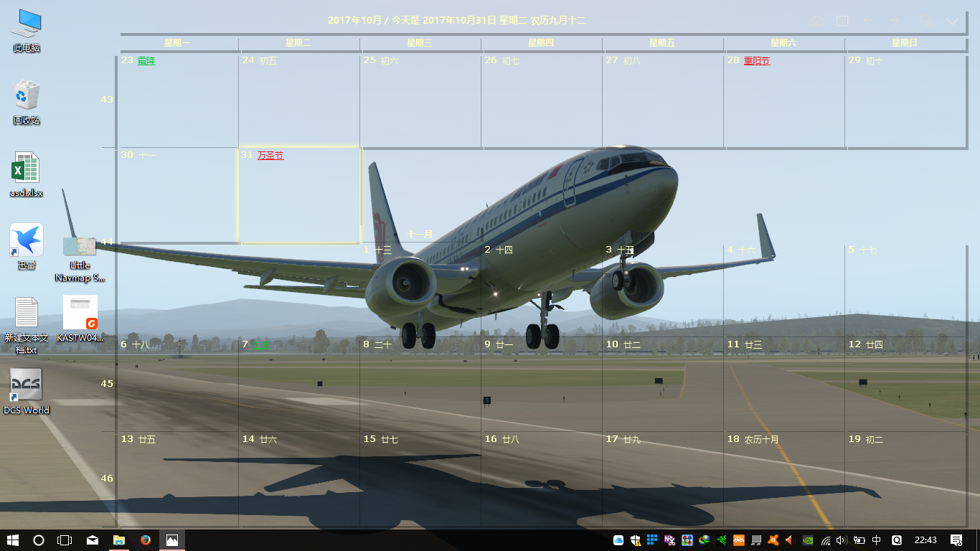Click the calendar title 2017年10月
Viewport: 980px width, 551px height.
354,20
